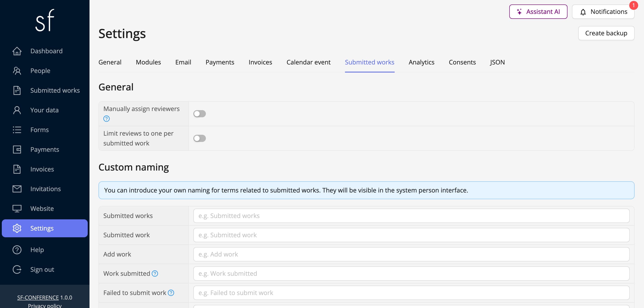Click the Invoices document icon in the sidebar

17,169
